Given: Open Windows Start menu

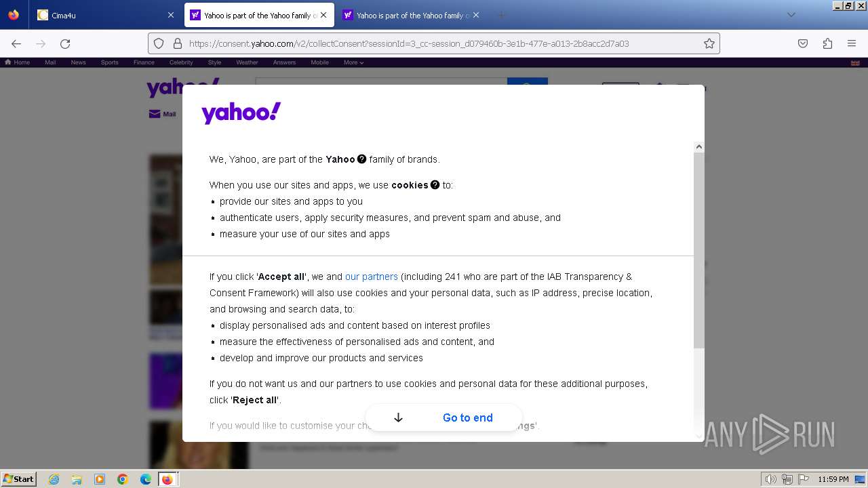Looking at the screenshot, I should click(x=18, y=479).
